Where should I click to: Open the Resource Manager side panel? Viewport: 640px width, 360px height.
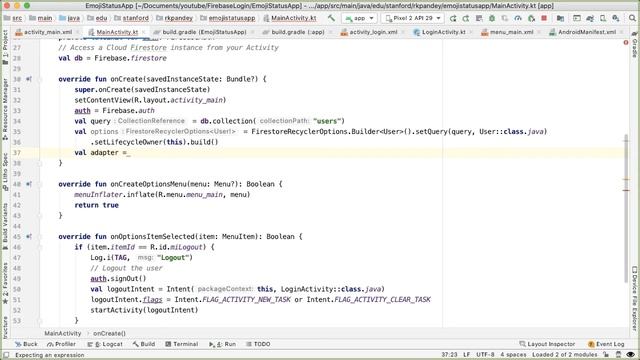click(x=5, y=109)
